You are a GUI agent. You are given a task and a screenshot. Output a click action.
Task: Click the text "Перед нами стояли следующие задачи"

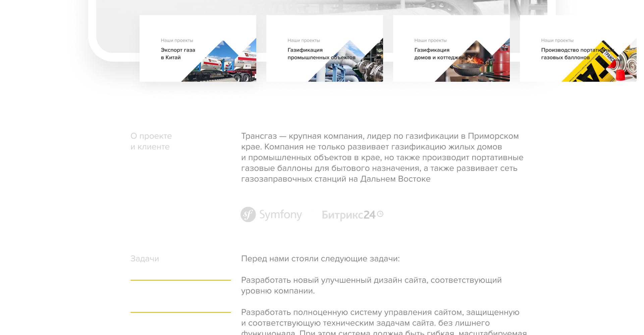320,259
